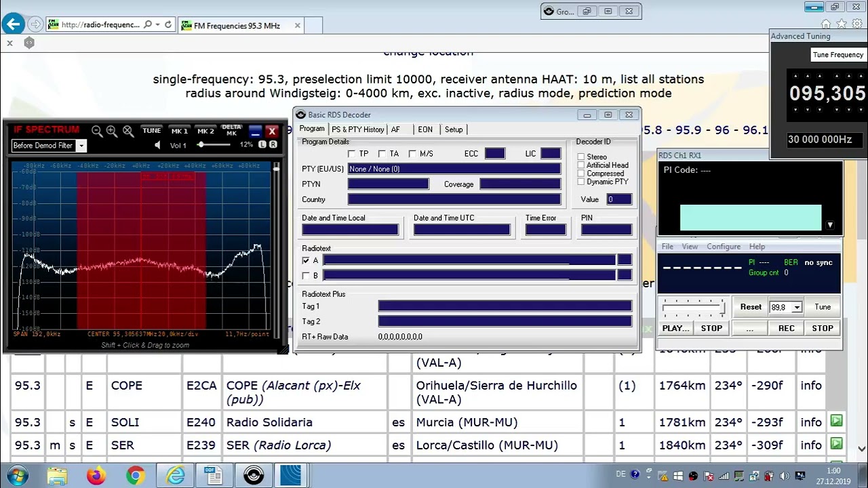Launch Chrome from the taskbar

pyautogui.click(x=136, y=476)
